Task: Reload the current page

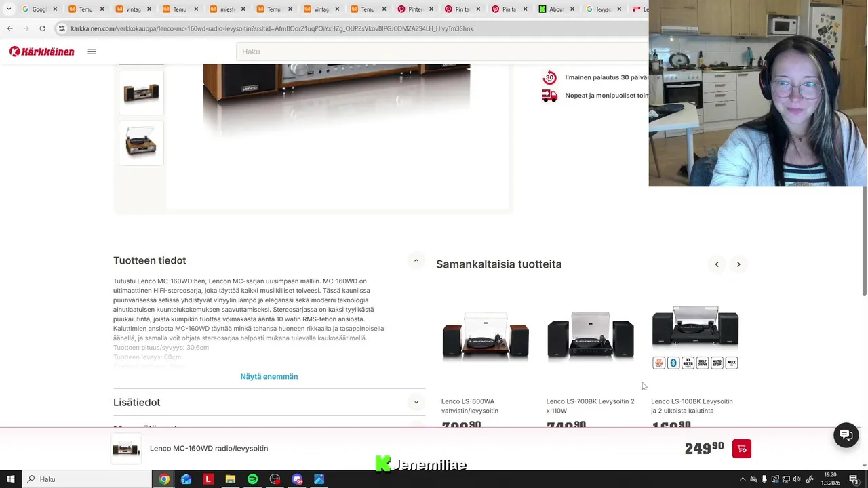Action: (42, 28)
